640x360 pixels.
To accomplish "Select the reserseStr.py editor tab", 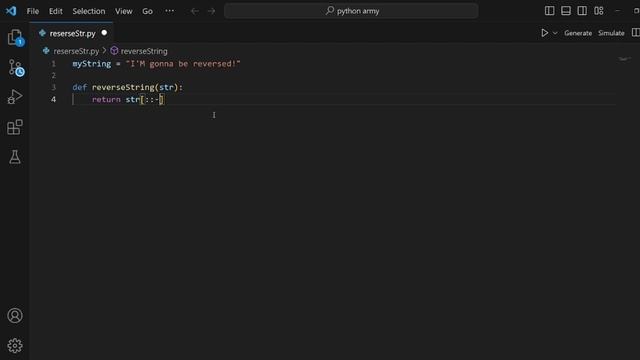I will tap(71, 33).
